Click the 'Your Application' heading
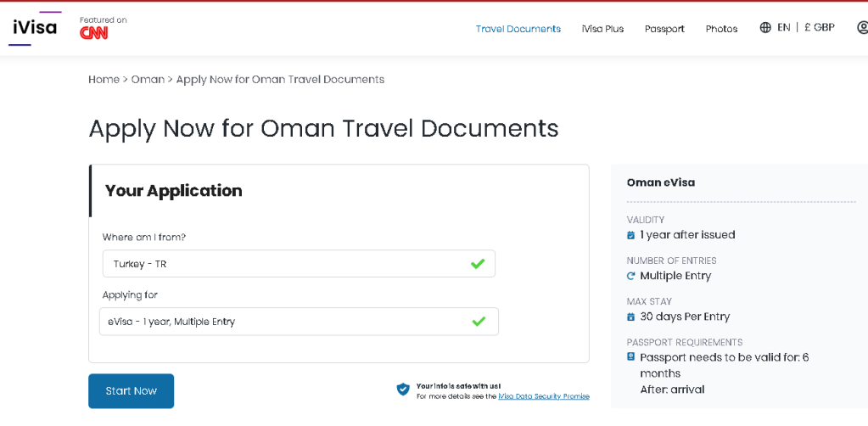Image resolution: width=868 pixels, height=426 pixels. click(x=174, y=191)
